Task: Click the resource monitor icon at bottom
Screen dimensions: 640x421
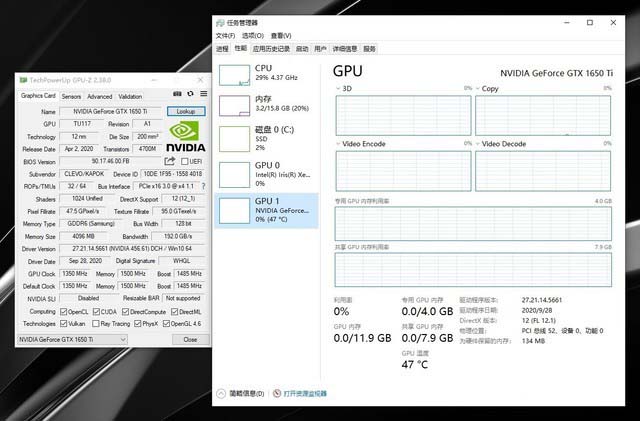Action: 277,394
